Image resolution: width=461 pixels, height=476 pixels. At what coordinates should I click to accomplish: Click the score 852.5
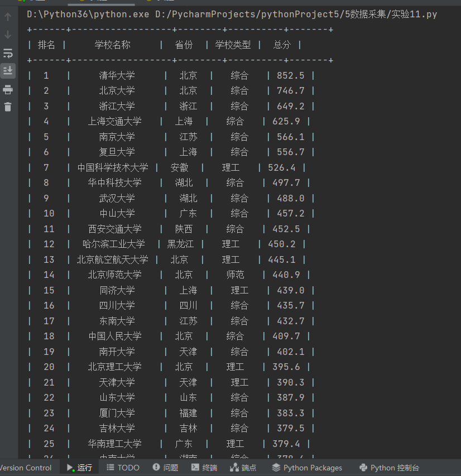click(x=291, y=75)
